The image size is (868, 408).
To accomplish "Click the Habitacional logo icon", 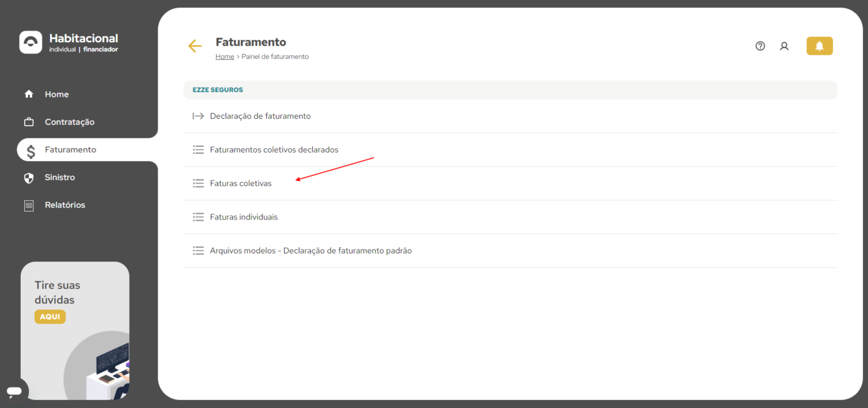I will (31, 42).
